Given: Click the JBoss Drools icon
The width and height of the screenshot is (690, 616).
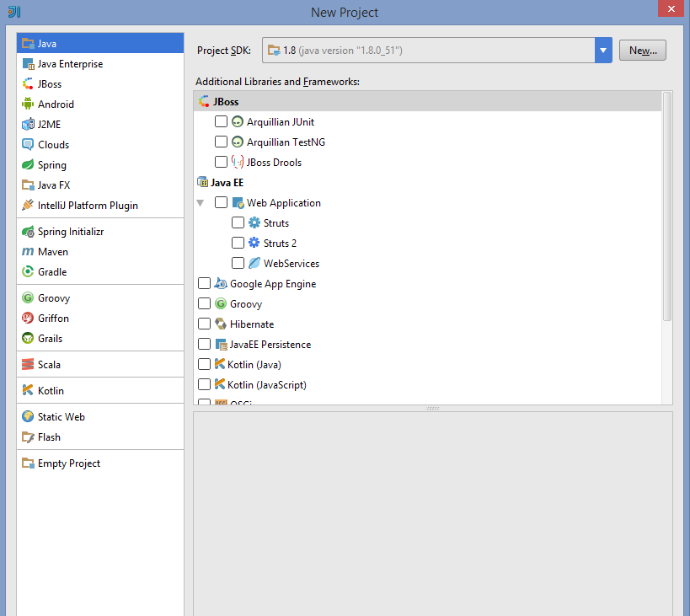Looking at the screenshot, I should pyautogui.click(x=238, y=163).
